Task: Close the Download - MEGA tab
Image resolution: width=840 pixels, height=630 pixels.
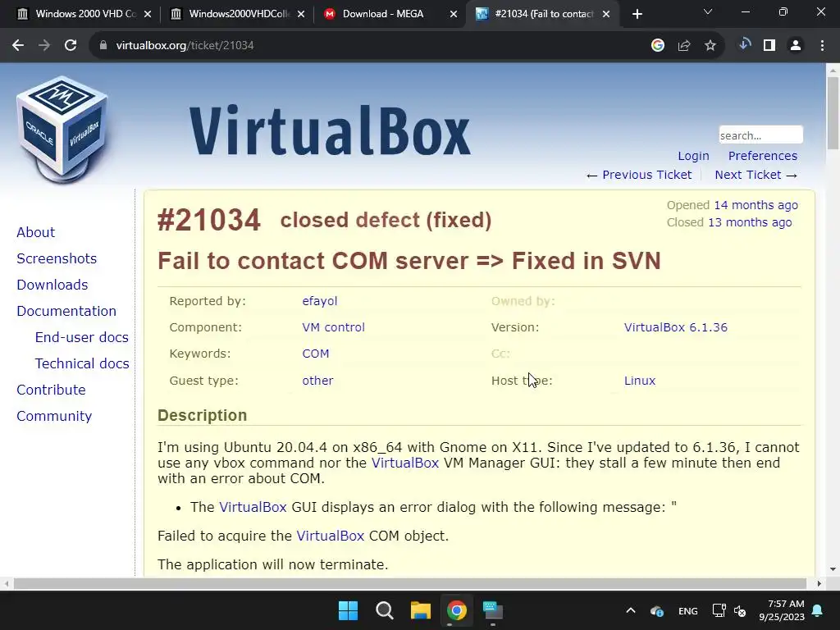Action: point(453,15)
